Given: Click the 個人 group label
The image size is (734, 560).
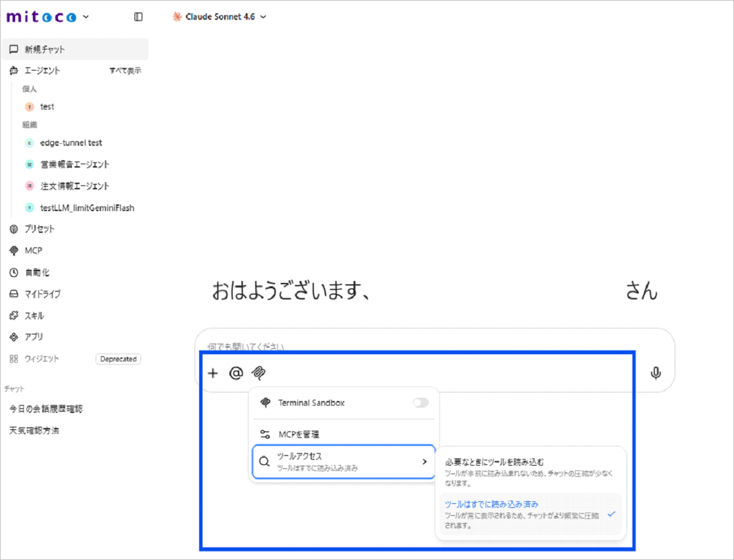Looking at the screenshot, I should [30, 89].
